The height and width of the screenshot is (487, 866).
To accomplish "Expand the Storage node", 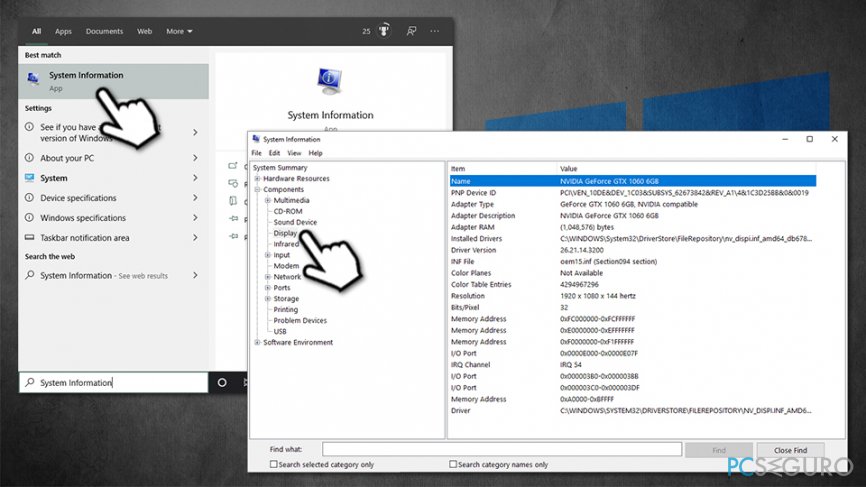I will pos(268,299).
